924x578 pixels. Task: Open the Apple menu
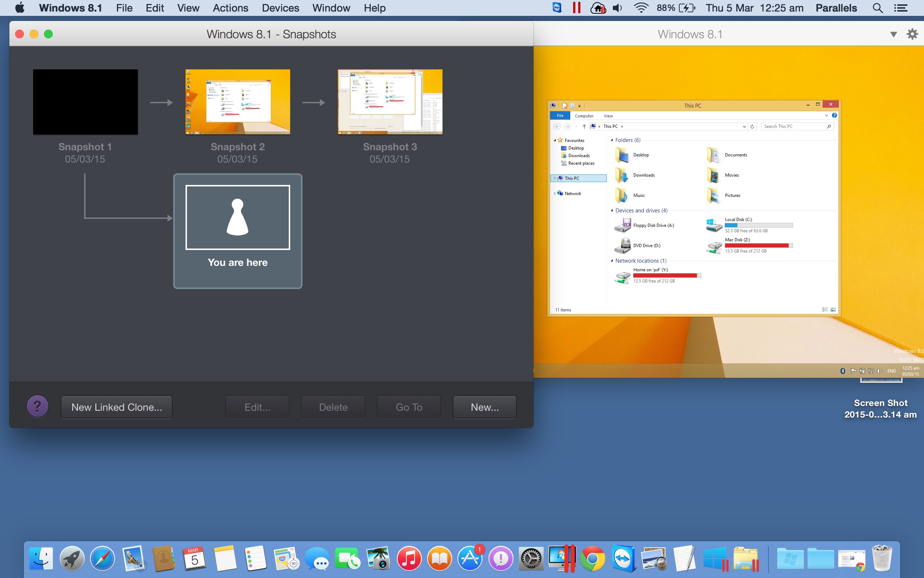(19, 8)
